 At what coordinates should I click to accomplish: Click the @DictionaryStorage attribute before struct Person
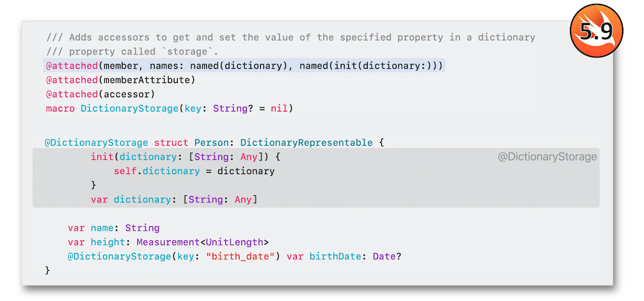(96, 143)
